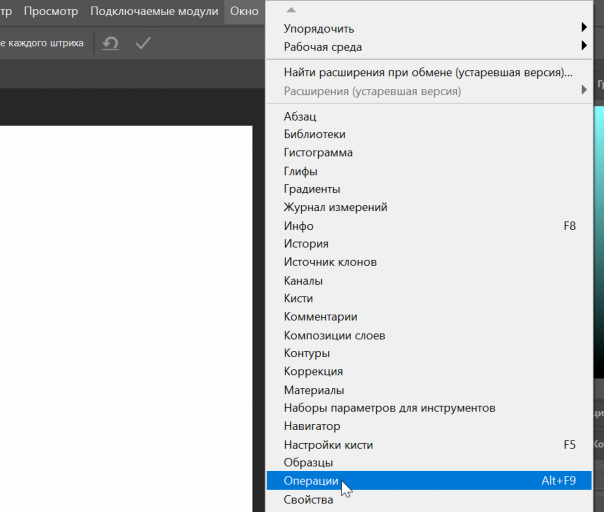Expand the Упорядочить submenu
This screenshot has height=512, width=604.
(429, 29)
